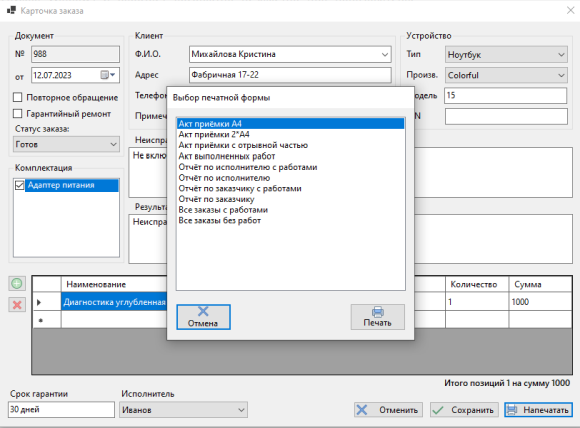Enable the Гарантийный ремонт checkbox
This screenshot has height=428, width=580.
(x=17, y=114)
